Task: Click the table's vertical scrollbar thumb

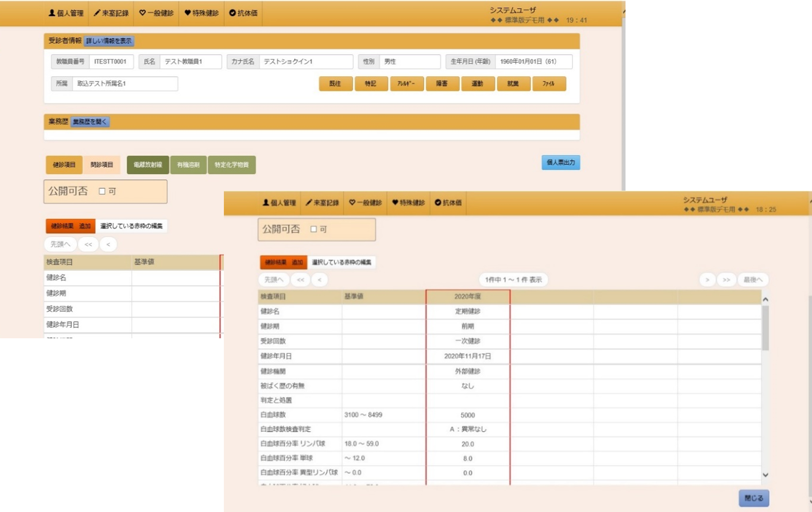Action: (x=765, y=328)
